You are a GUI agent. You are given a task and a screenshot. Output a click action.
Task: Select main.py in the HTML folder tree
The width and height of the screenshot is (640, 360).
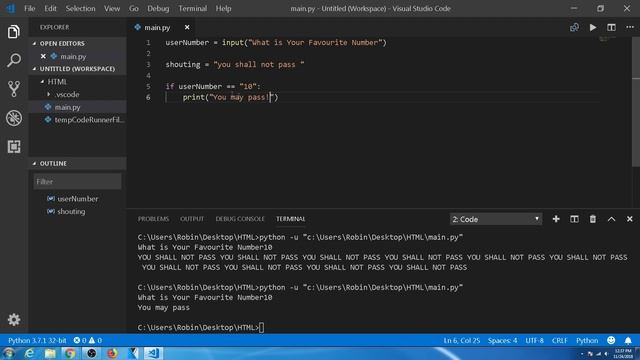[78, 107]
